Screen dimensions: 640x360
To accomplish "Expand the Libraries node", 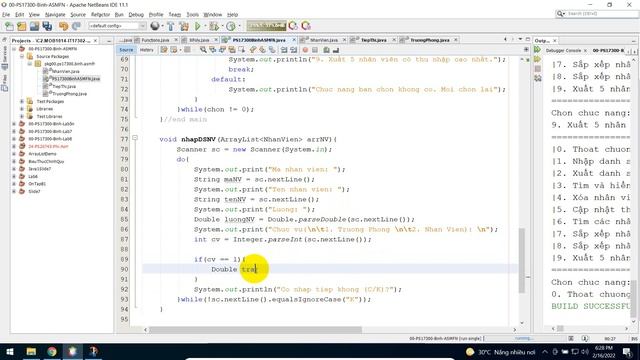I will click(x=22, y=109).
